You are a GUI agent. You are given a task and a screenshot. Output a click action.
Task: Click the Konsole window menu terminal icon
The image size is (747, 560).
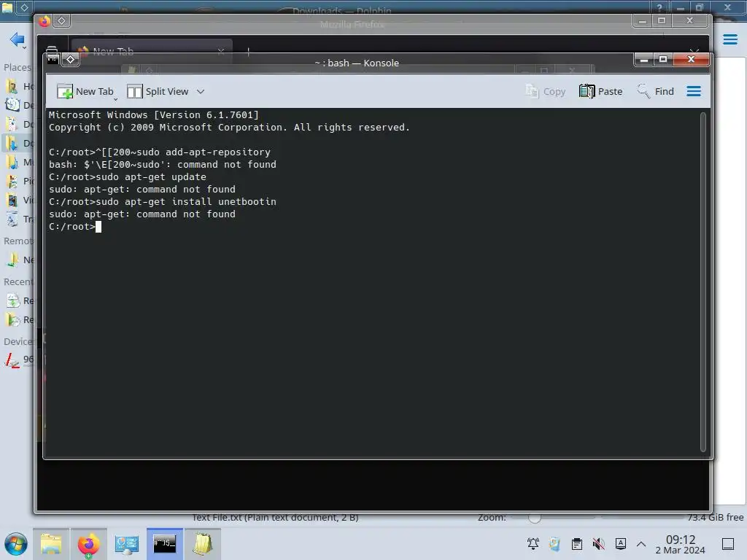pyautogui.click(x=53, y=59)
